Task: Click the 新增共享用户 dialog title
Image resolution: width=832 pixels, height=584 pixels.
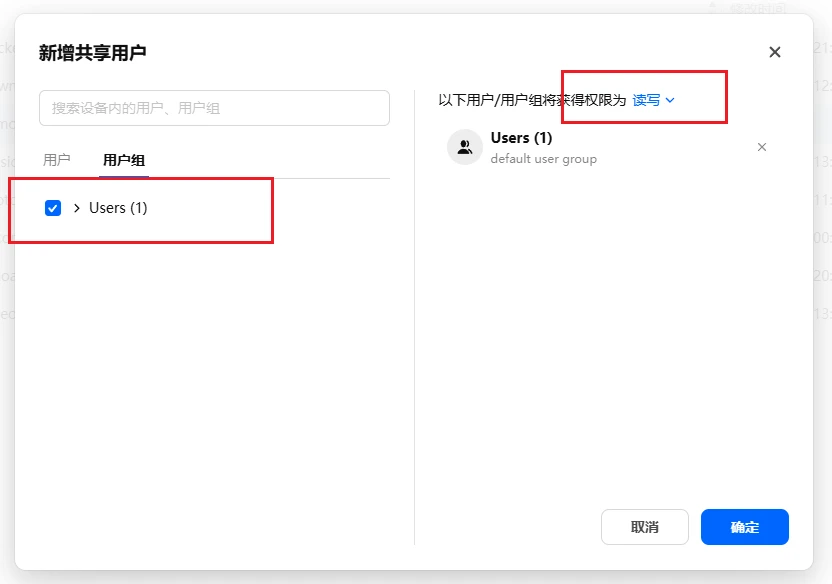Action: click(92, 52)
